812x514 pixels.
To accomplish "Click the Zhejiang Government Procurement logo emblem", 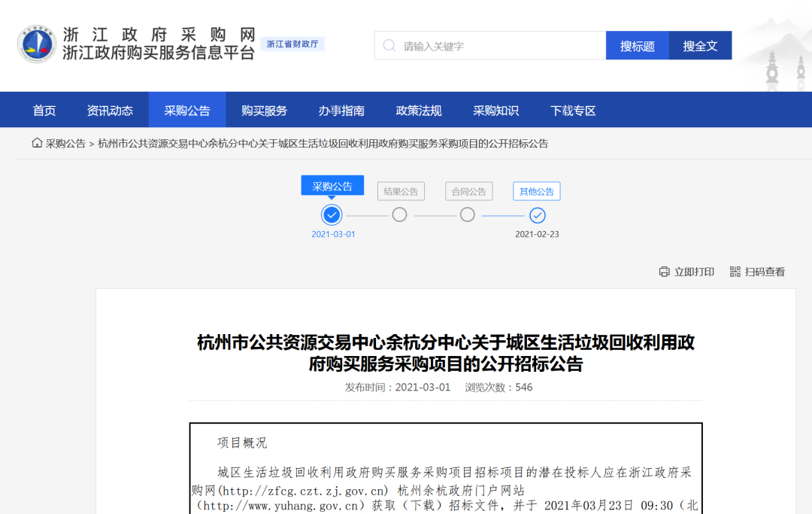I will tap(36, 44).
